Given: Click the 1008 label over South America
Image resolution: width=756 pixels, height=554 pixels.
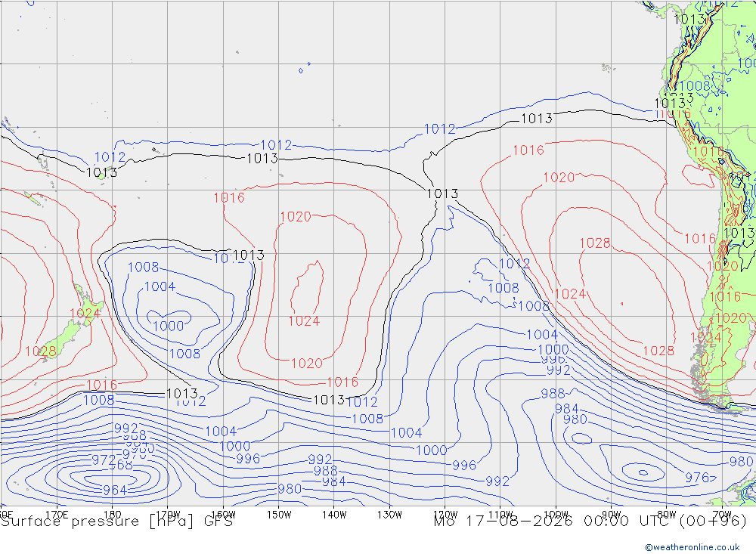Looking at the screenshot, I should click(x=694, y=86).
